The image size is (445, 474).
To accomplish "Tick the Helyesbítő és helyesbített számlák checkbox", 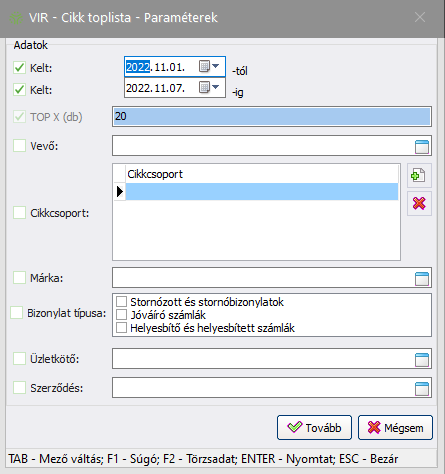I will coord(121,328).
